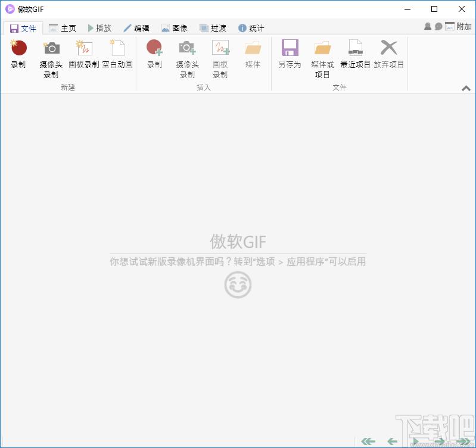Click the new webcam recording camera icon
The image size is (476, 448).
pos(51,49)
